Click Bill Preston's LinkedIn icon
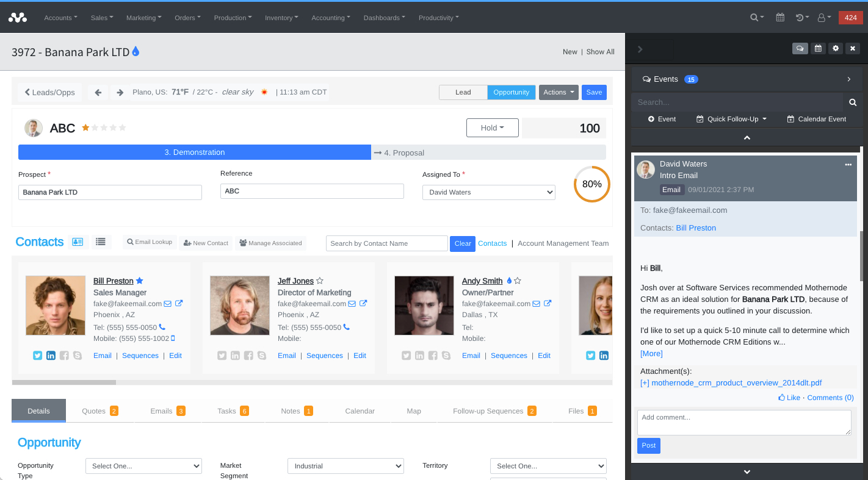 point(51,356)
